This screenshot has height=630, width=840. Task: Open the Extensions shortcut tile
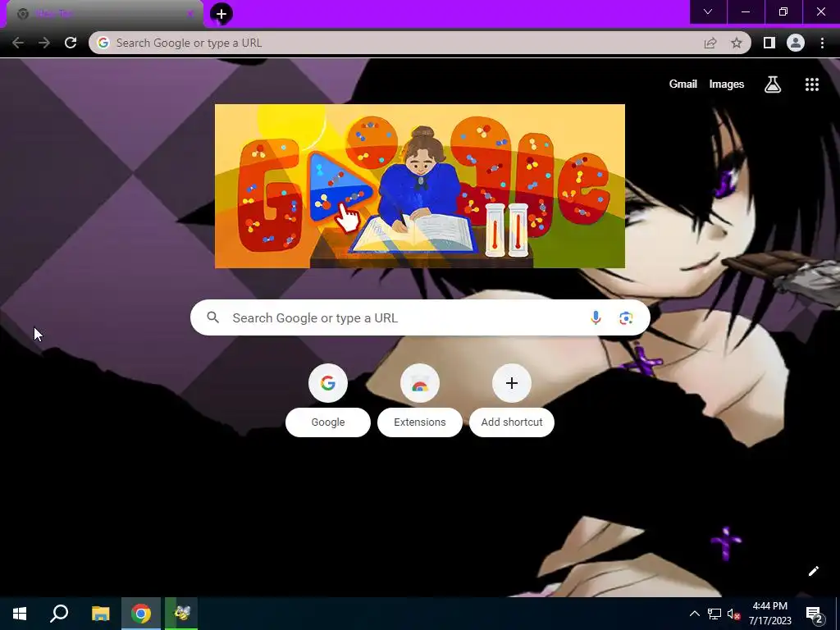point(419,383)
